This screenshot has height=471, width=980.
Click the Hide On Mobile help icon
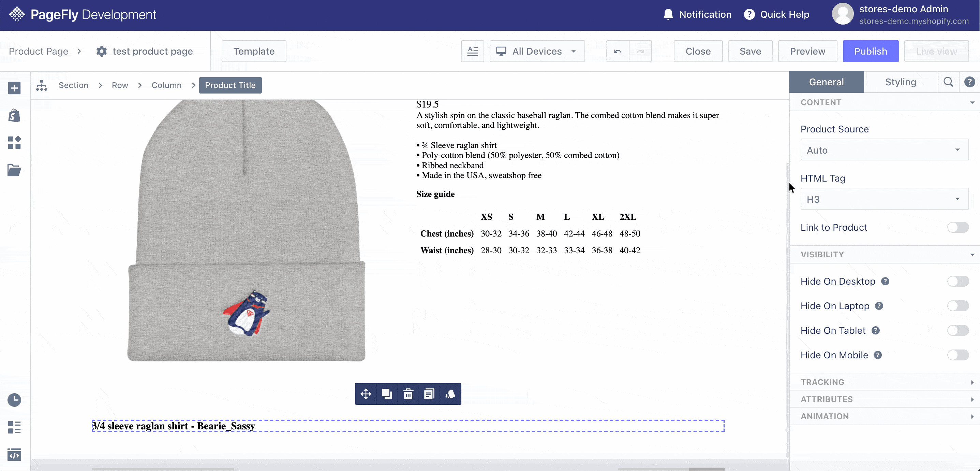(878, 355)
